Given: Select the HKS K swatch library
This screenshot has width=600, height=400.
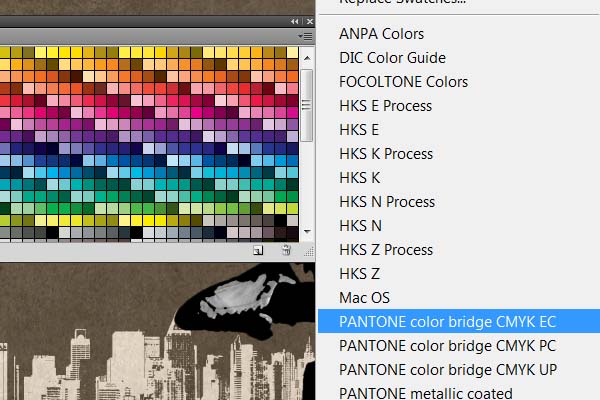Looking at the screenshot, I should tap(359, 178).
